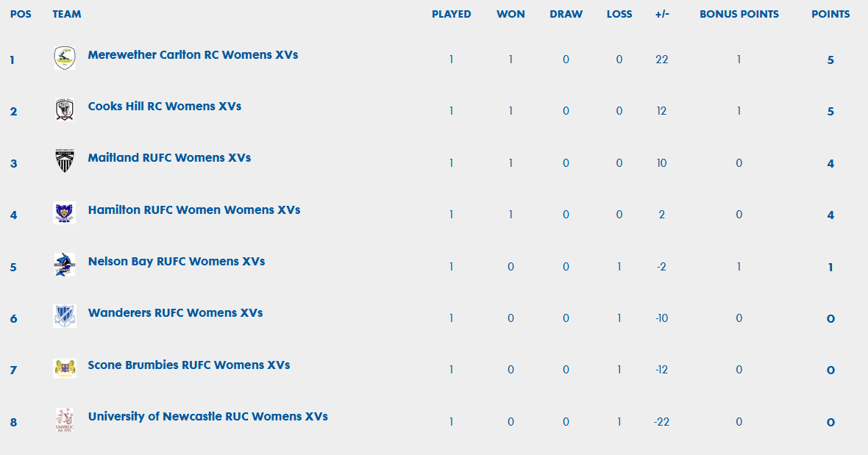View Nelson Bay RUFC Womens XVs team
The height and width of the screenshot is (455, 868).
point(176,261)
